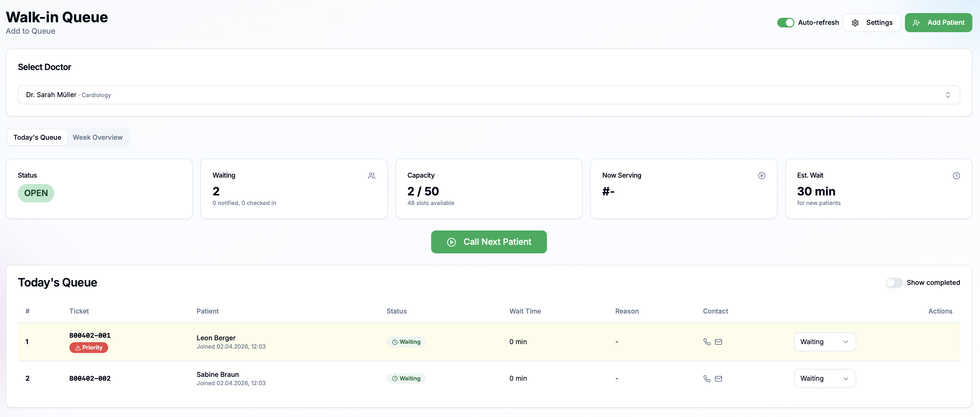
Task: Click '0 notified, 0 checked in' text
Action: click(244, 203)
